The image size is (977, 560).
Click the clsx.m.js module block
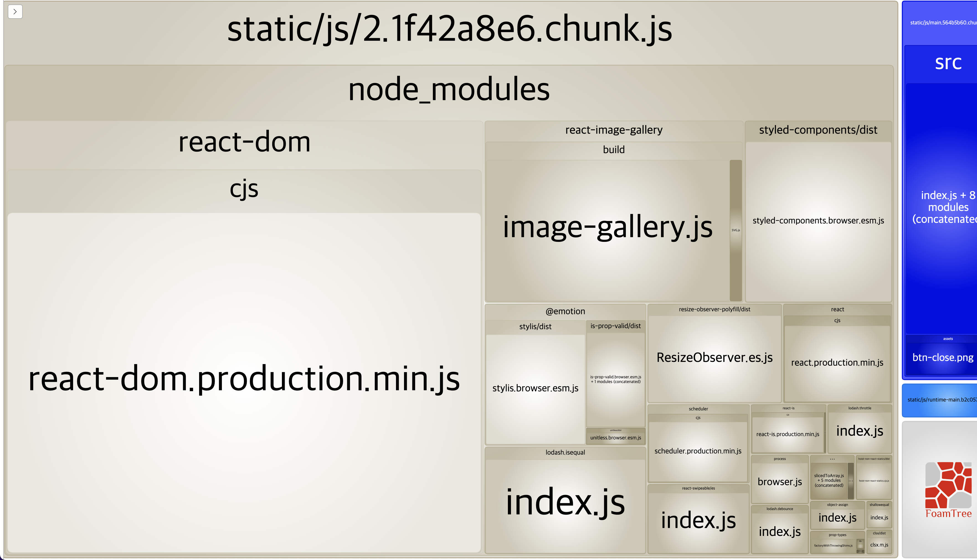879,545
